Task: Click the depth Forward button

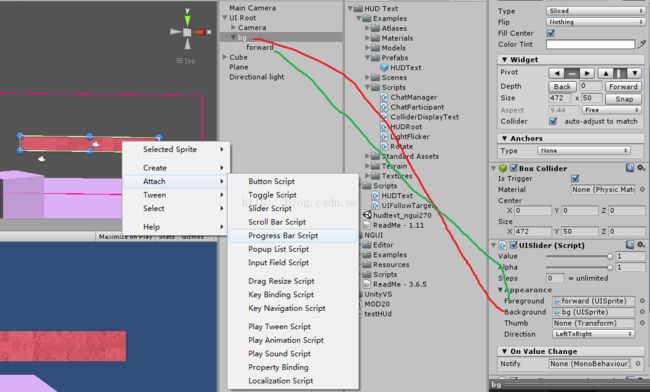Action: pyautogui.click(x=623, y=87)
